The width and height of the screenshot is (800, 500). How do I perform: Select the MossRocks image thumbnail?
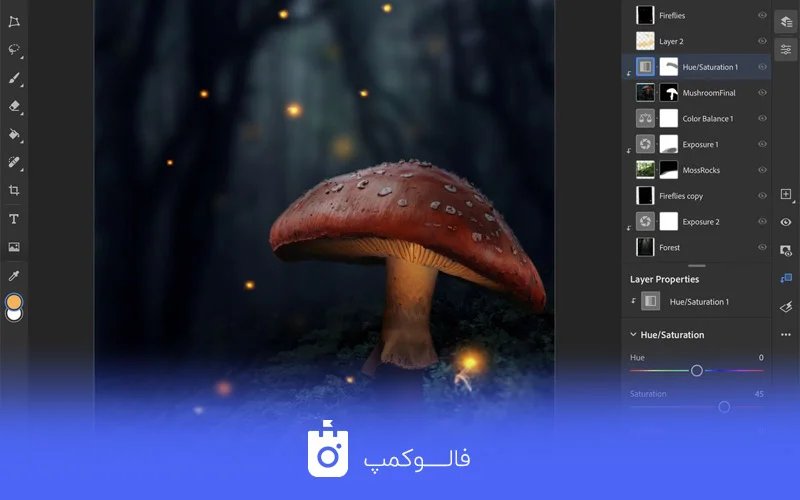645,170
